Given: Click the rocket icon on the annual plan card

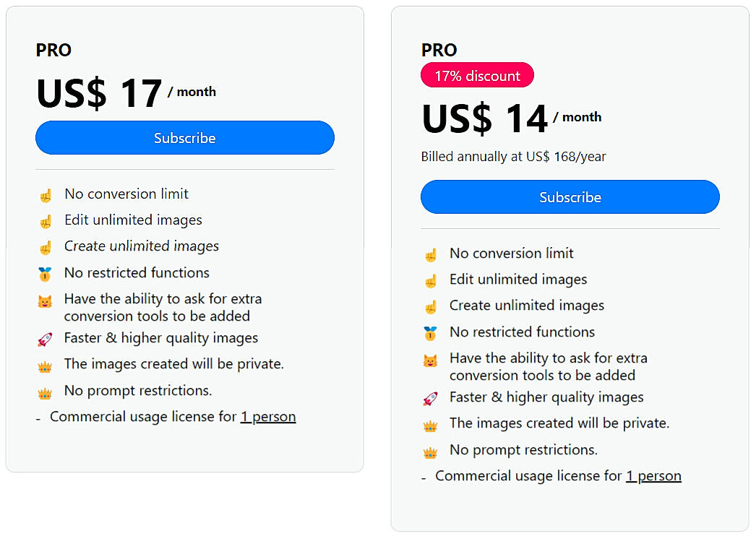Looking at the screenshot, I should click(431, 397).
